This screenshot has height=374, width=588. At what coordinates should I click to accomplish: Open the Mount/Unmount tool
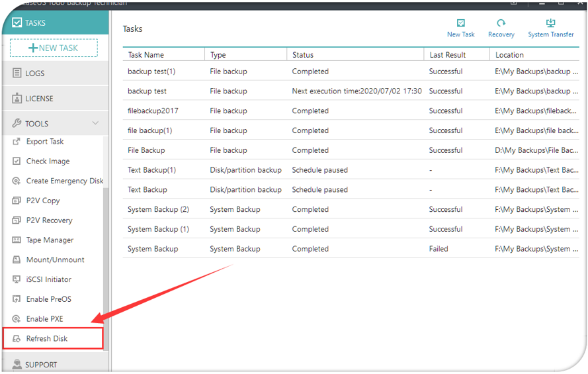[x=55, y=260]
